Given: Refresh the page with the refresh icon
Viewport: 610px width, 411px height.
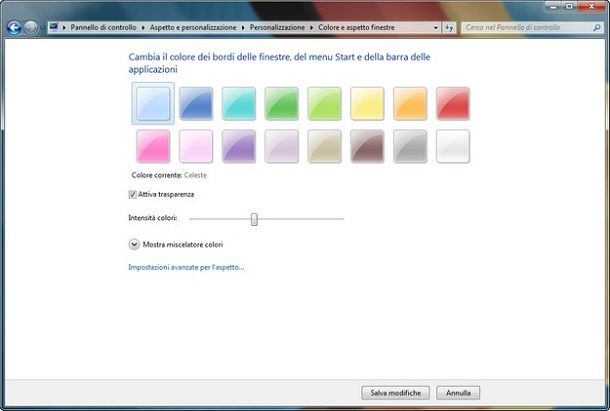Looking at the screenshot, I should [449, 28].
